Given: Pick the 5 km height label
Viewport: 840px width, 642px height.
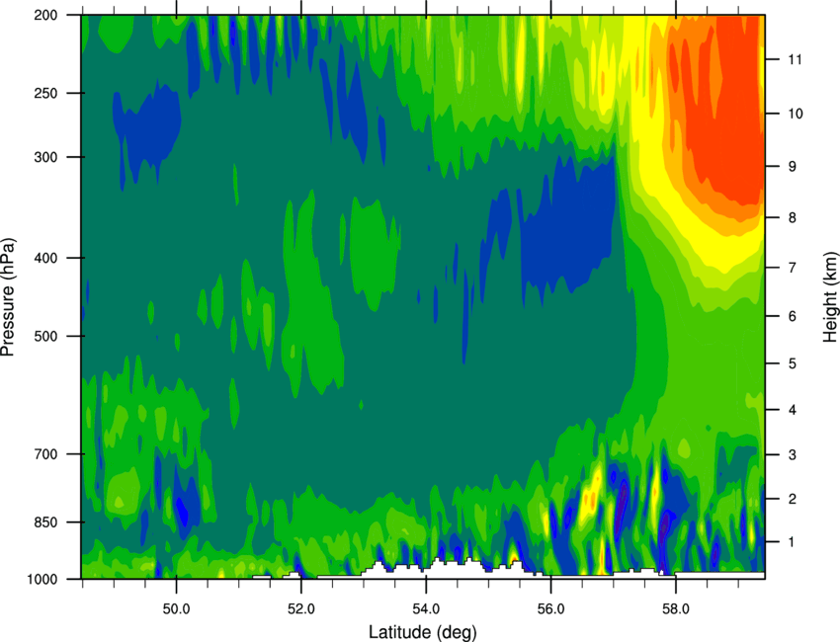Looking at the screenshot, I should click(793, 363).
